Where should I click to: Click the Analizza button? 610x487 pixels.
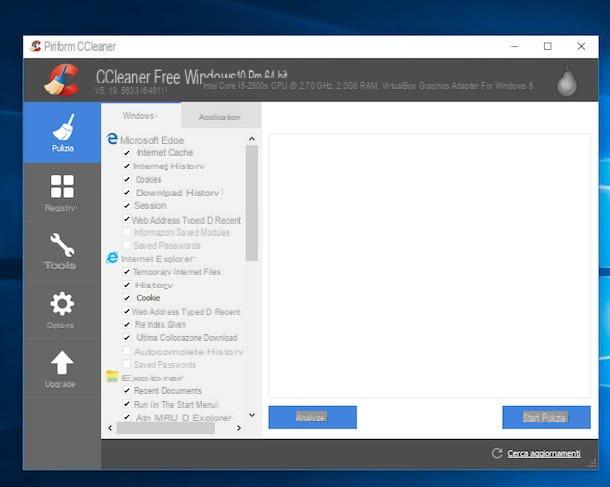point(312,417)
